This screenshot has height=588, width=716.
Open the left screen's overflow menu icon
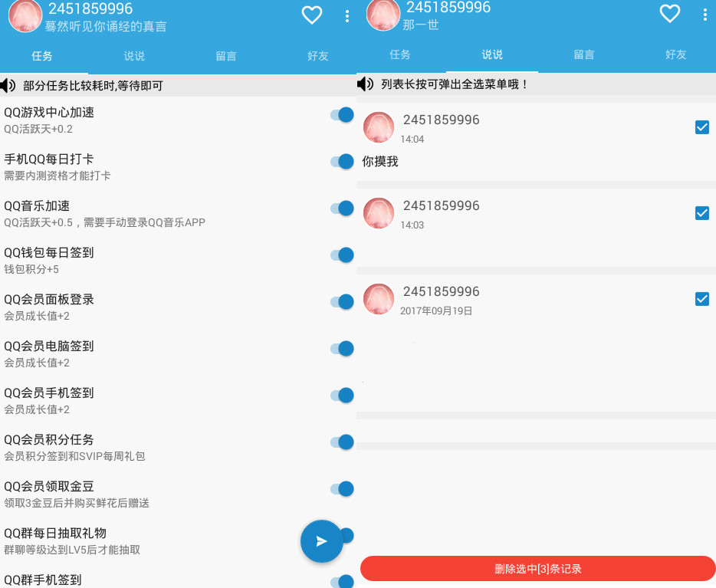(349, 15)
